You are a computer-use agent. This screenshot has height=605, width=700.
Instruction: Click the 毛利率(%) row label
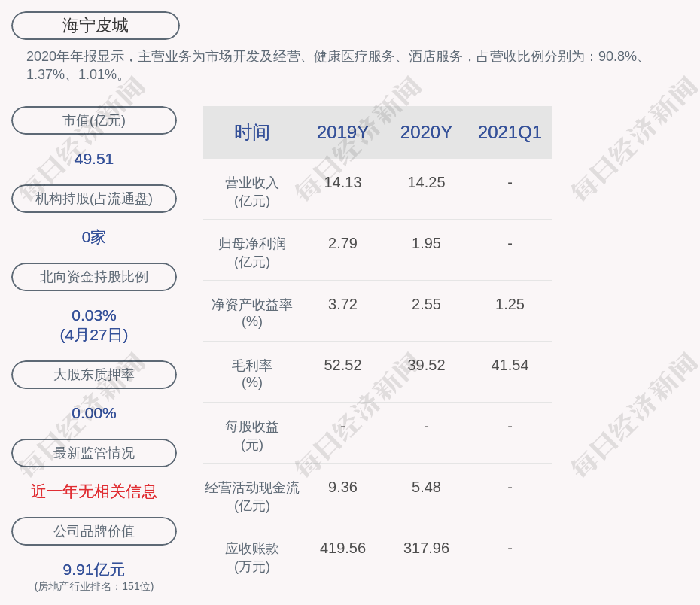(x=252, y=374)
